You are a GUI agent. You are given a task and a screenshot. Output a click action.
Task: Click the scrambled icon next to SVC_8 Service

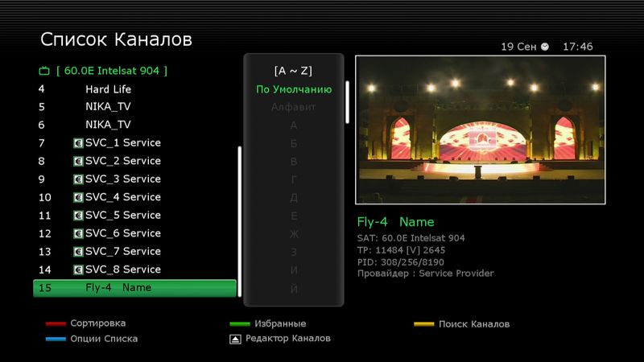pos(78,269)
